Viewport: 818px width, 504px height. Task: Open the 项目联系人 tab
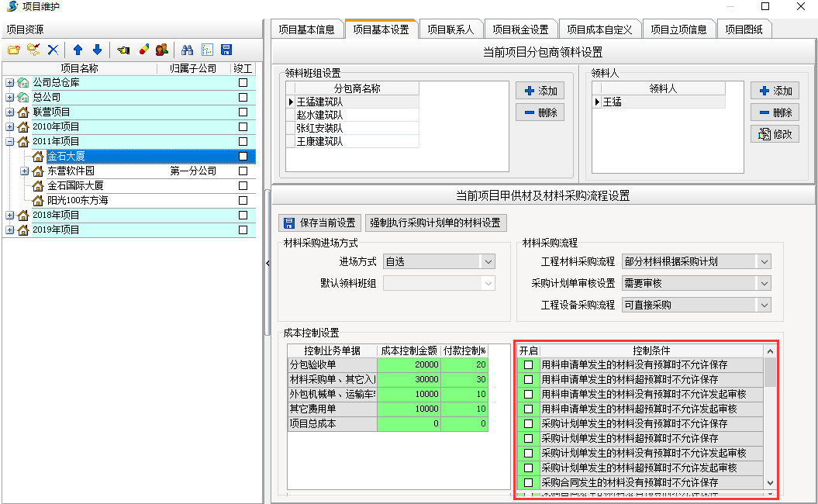pyautogui.click(x=450, y=29)
